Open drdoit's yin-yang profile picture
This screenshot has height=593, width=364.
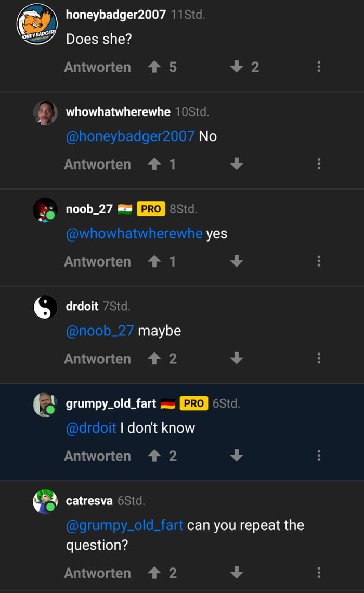45,307
